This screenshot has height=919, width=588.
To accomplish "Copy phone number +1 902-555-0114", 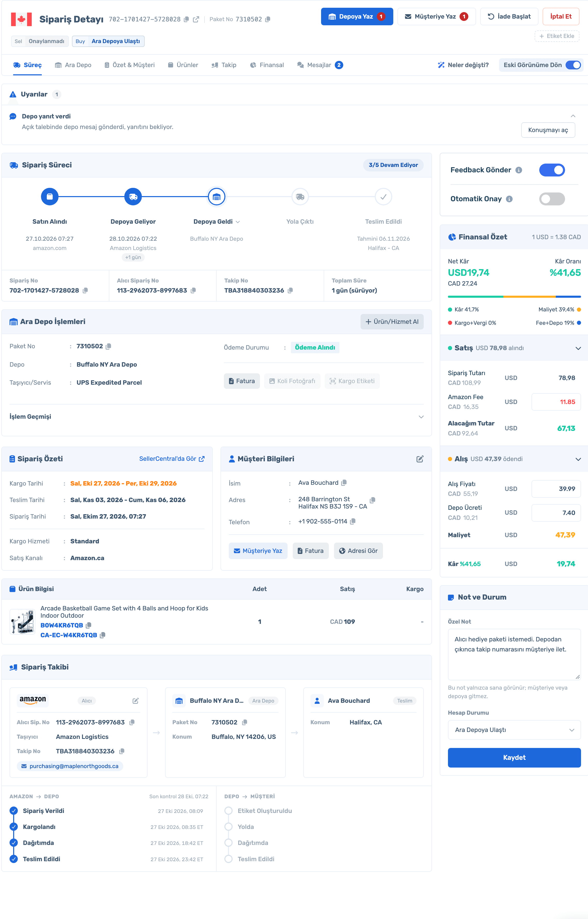I will click(353, 521).
